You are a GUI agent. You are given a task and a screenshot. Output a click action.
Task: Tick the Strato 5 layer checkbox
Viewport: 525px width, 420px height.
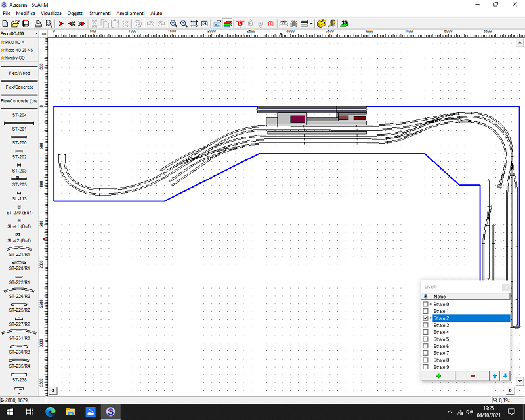pos(425,339)
